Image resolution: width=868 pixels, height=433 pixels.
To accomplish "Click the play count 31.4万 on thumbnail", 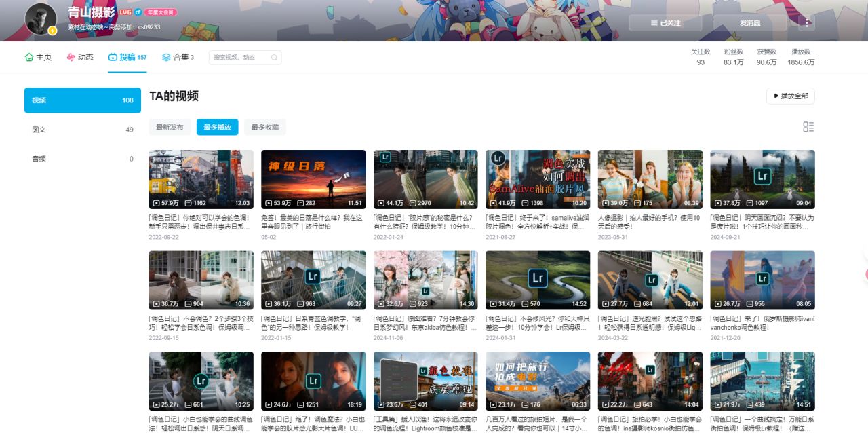I will pyautogui.click(x=502, y=303).
